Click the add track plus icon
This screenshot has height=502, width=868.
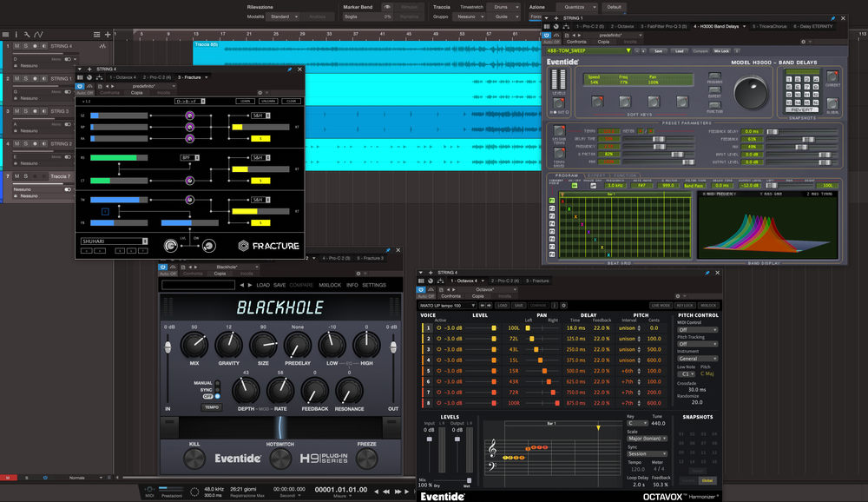[108, 35]
